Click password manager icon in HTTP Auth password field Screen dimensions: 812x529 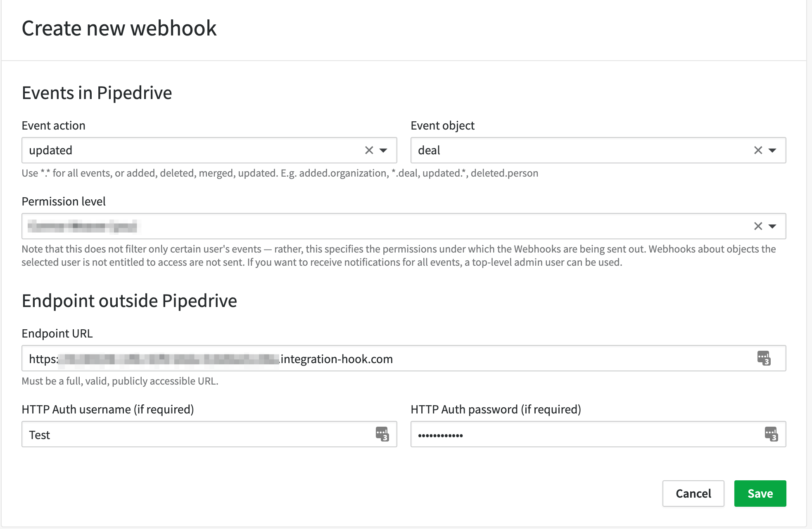pos(771,434)
